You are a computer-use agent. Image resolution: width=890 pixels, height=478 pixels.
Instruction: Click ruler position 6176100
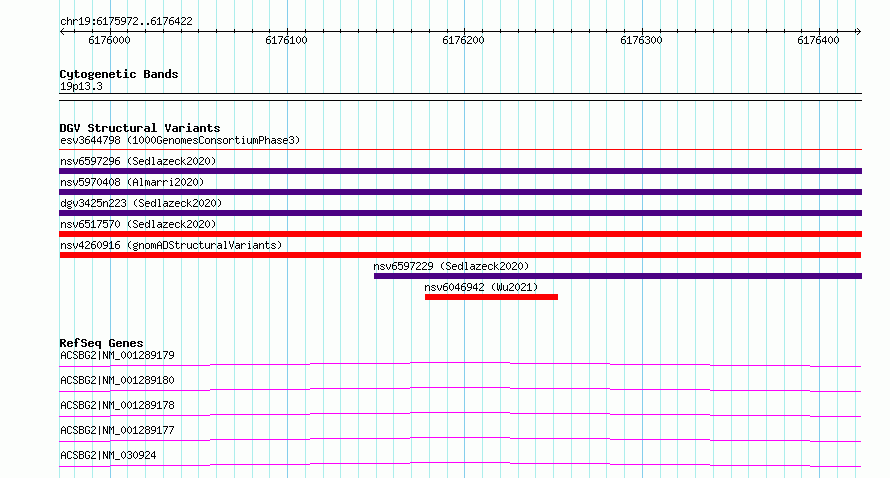(286, 40)
